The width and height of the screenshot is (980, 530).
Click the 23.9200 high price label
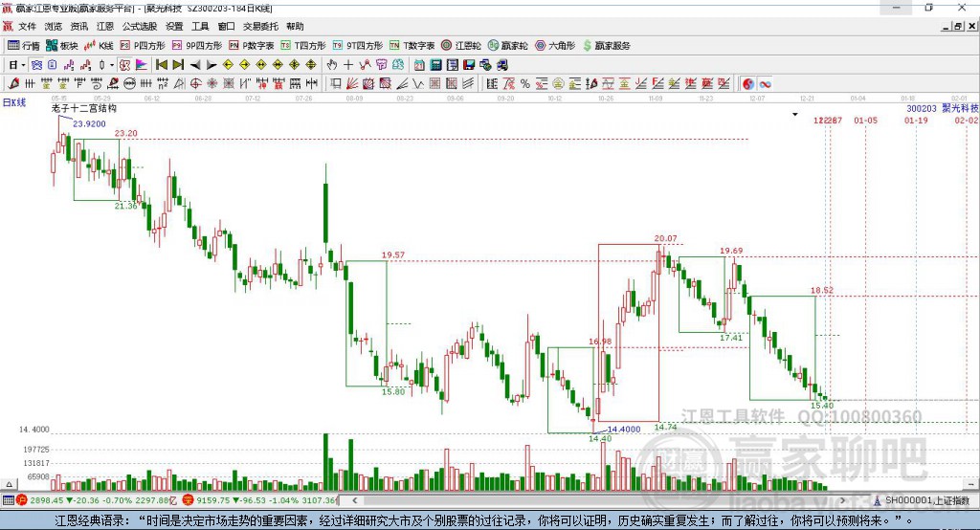89,123
